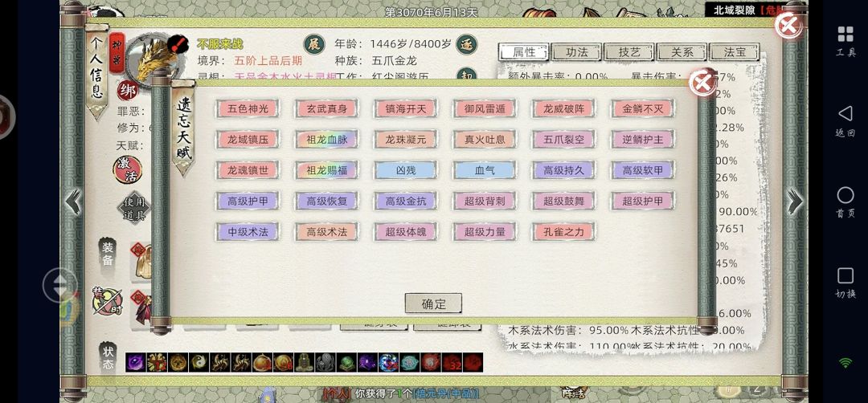Mark the 孔雀之力 talent to forget
The image size is (868, 403).
563,232
